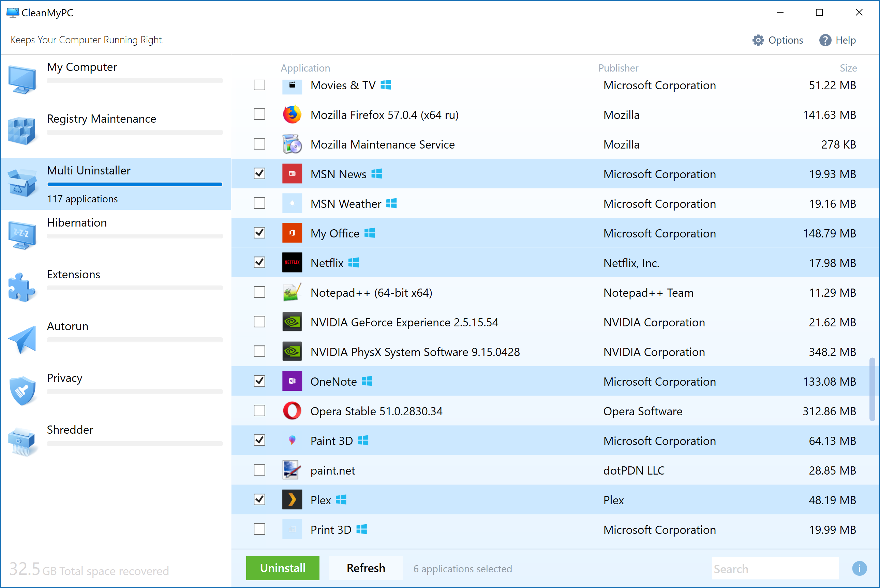The image size is (880, 588).
Task: Click the Mozilla Firefox app icon
Action: 292,114
